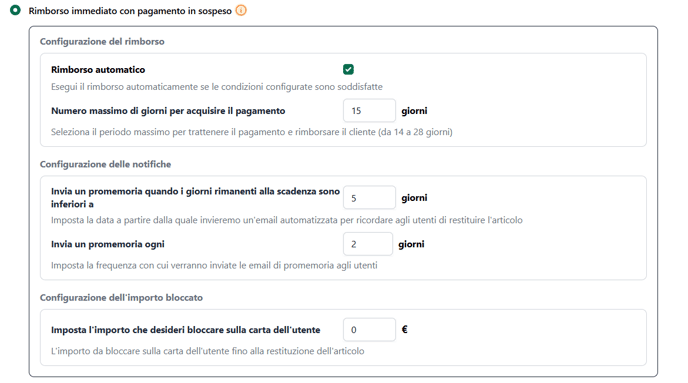This screenshot has height=383, width=688.
Task: Click the 'Invia un promemoria ogni' label
Action: coord(108,244)
